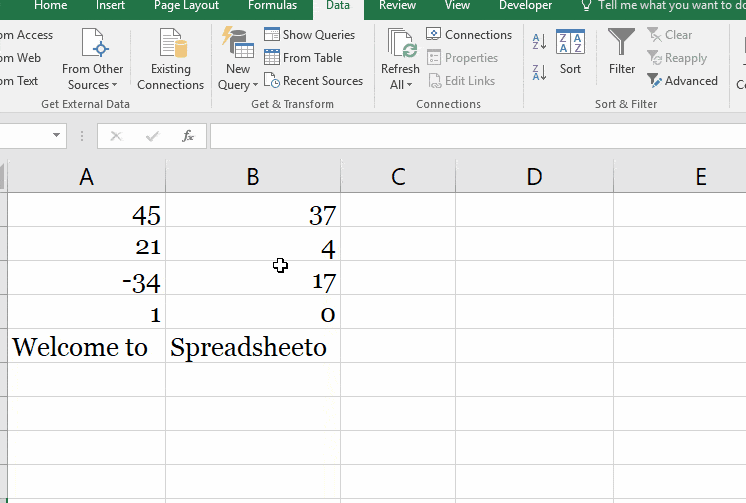The height and width of the screenshot is (503, 746).
Task: Open the Name Box dropdown arrow
Action: tap(57, 136)
